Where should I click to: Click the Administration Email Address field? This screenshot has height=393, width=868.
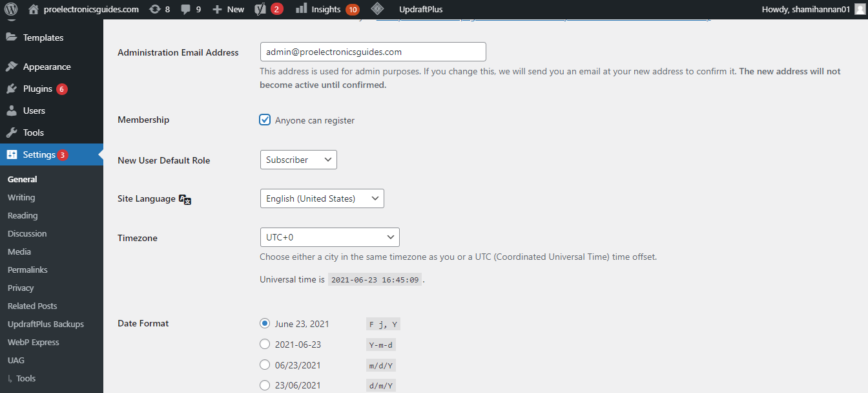373,52
